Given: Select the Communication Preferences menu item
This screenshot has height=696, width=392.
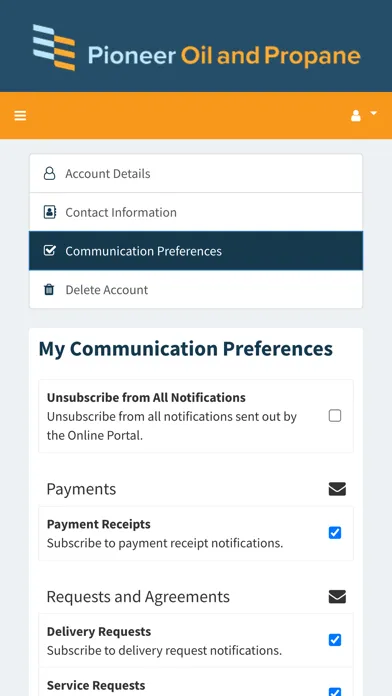Looking at the screenshot, I should (196, 251).
